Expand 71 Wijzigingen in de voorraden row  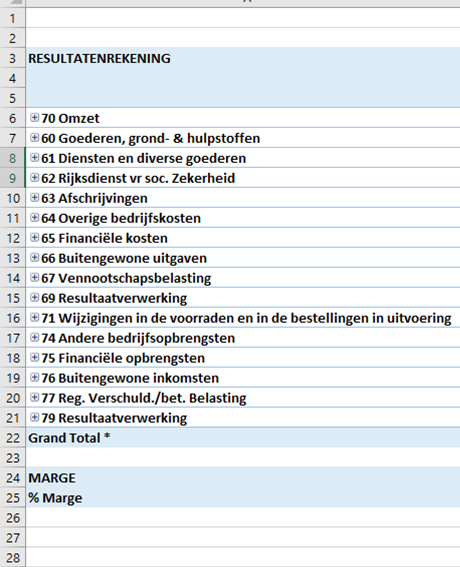34,317
